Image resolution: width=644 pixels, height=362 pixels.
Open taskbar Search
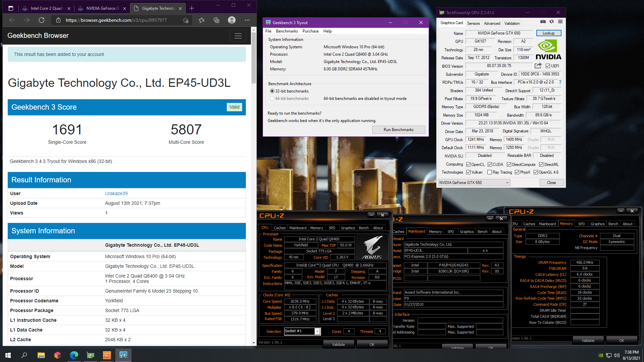click(x=24, y=355)
